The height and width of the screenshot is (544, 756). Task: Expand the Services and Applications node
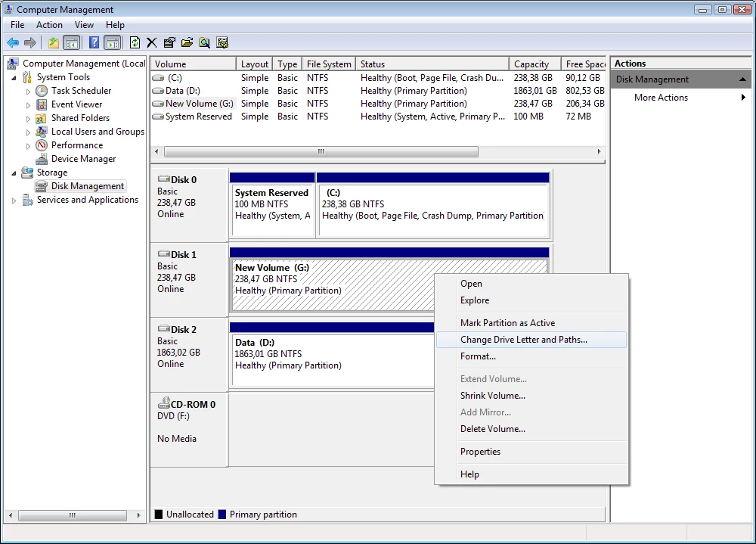[14, 200]
